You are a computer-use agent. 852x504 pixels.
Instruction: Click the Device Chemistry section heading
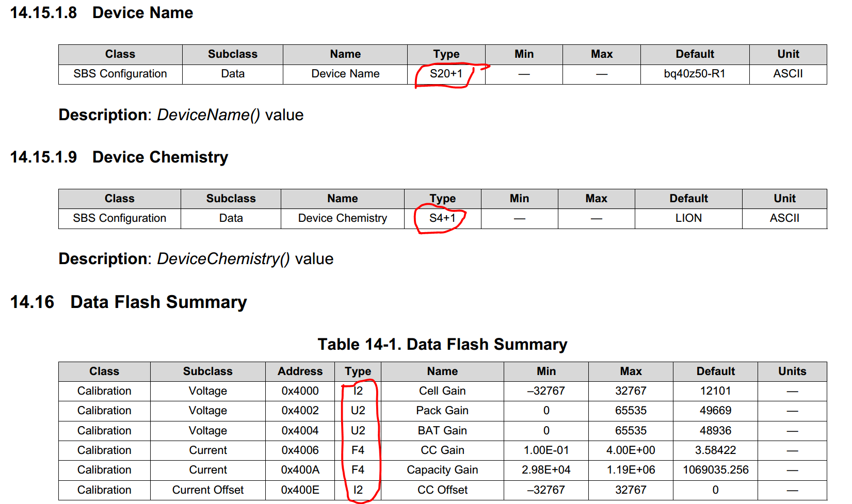tap(160, 157)
